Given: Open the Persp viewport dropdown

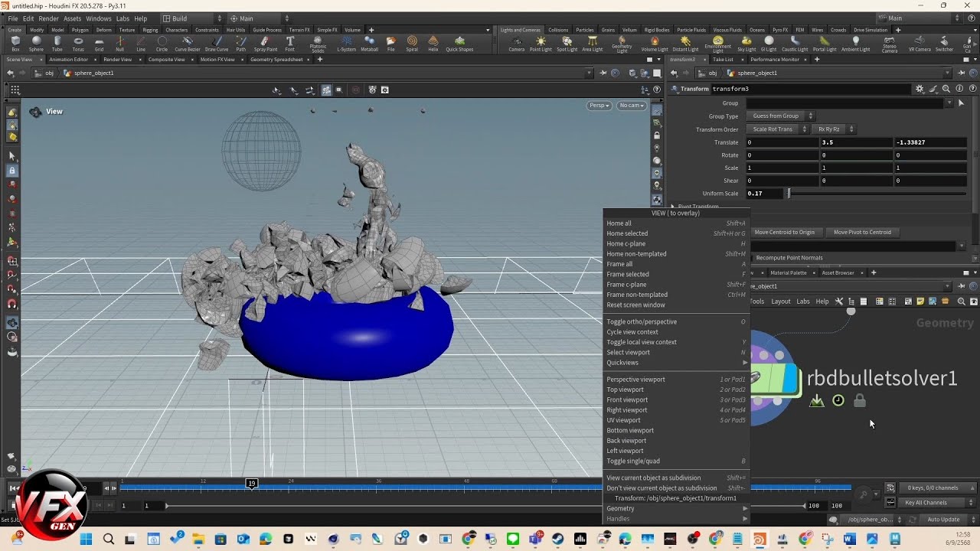Looking at the screenshot, I should coord(599,106).
